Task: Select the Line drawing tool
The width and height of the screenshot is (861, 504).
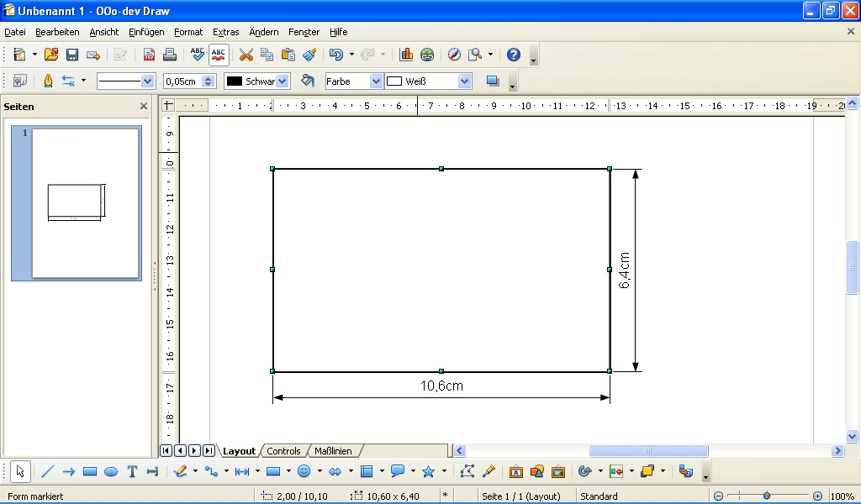Action: 48,471
